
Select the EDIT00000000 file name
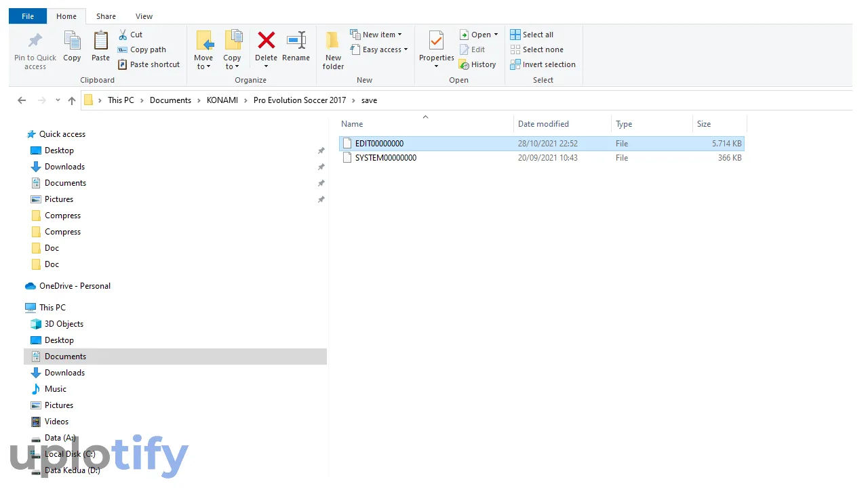[x=379, y=144]
